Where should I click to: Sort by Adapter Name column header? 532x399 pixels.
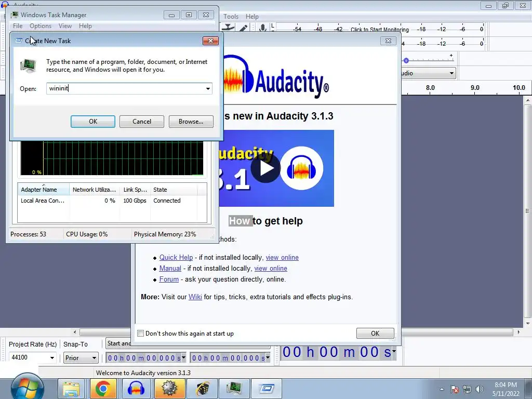click(x=44, y=189)
